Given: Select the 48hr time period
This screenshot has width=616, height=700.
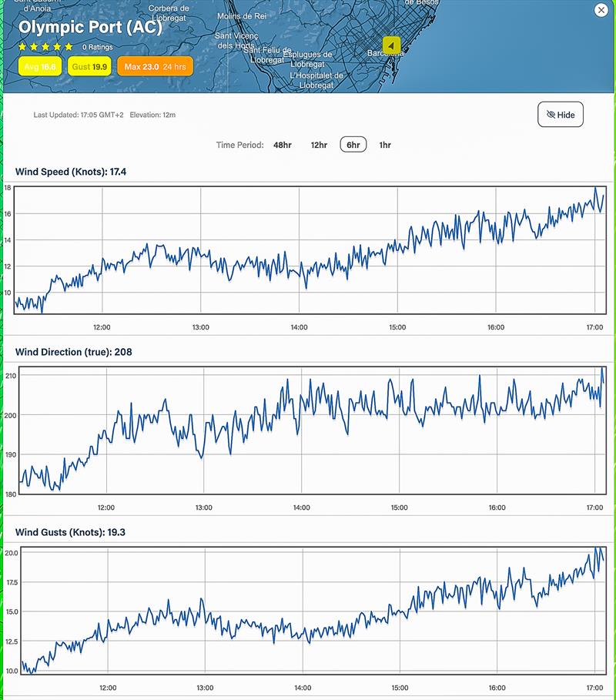Looking at the screenshot, I should click(x=282, y=145).
